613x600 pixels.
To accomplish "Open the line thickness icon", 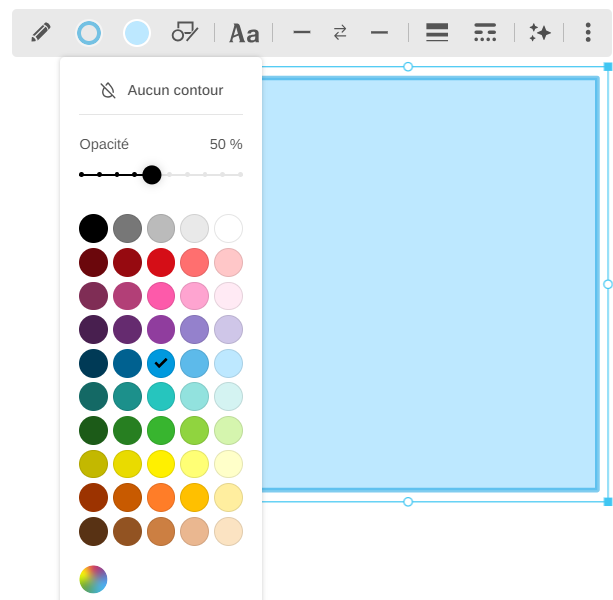I will click(x=437, y=33).
